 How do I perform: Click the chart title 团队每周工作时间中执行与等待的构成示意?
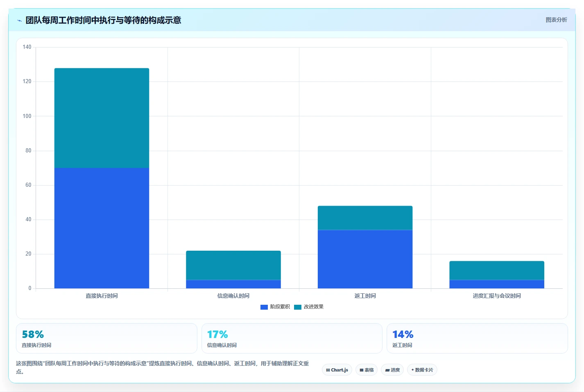pyautogui.click(x=103, y=20)
